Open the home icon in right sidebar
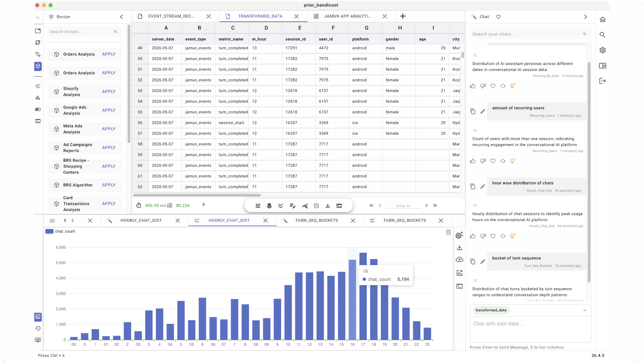 [x=602, y=19]
